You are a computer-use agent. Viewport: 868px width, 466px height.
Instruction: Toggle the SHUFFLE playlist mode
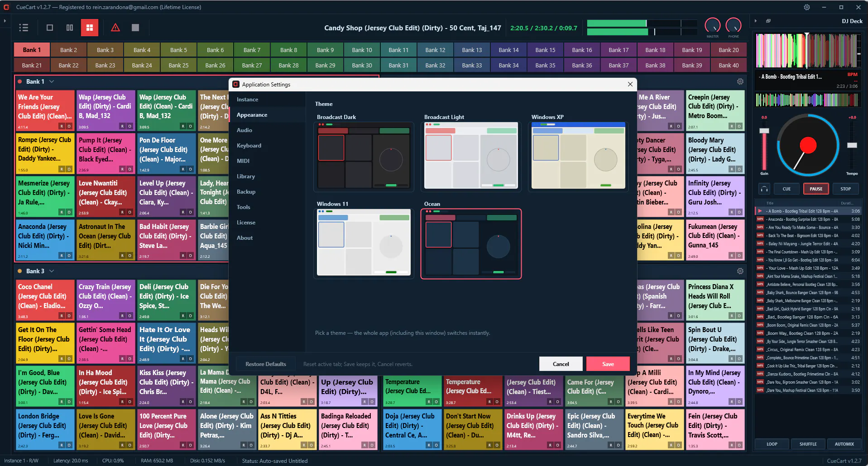coord(808,444)
